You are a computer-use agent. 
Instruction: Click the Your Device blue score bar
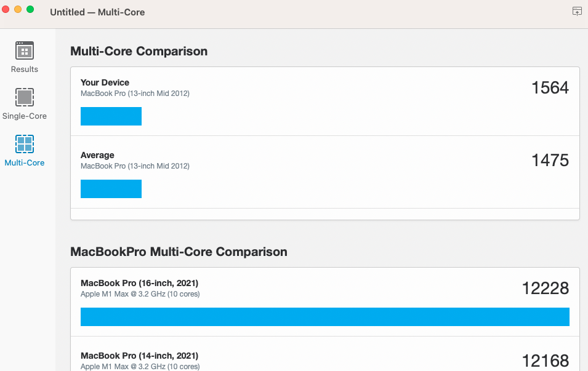(x=111, y=116)
